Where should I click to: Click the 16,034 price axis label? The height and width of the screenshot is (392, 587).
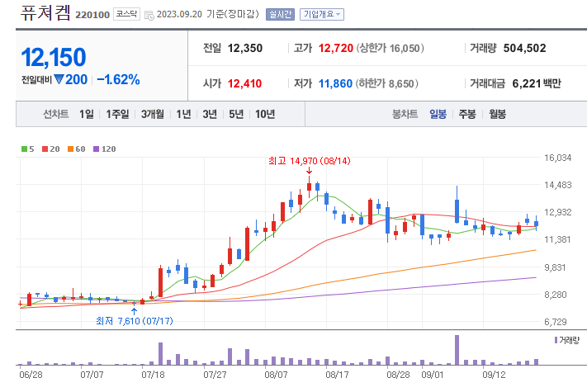tap(558, 158)
